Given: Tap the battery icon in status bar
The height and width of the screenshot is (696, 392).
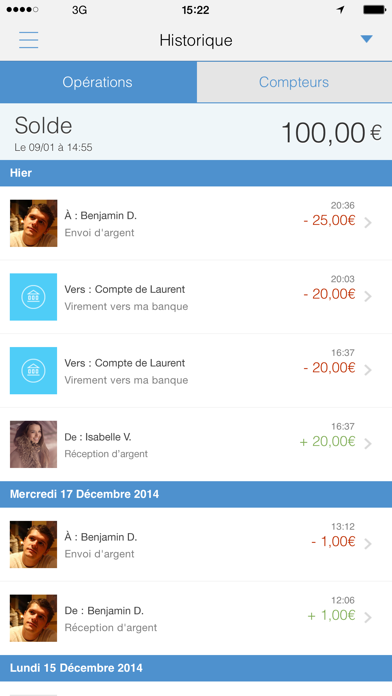Looking at the screenshot, I should [x=374, y=10].
